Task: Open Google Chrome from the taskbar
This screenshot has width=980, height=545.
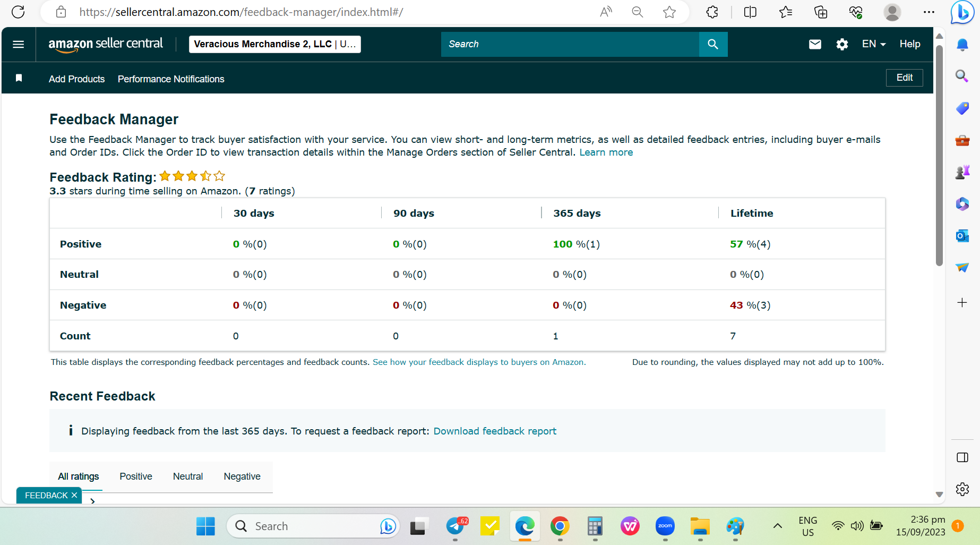Action: pos(560,526)
